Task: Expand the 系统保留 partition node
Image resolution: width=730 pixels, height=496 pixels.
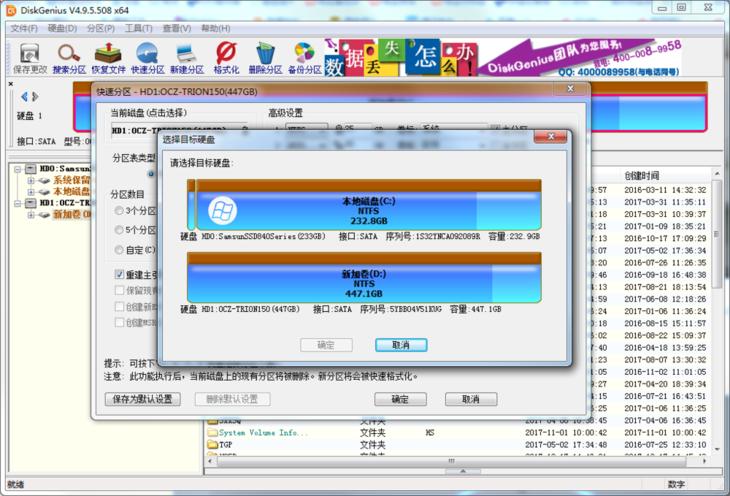Action: 31,180
